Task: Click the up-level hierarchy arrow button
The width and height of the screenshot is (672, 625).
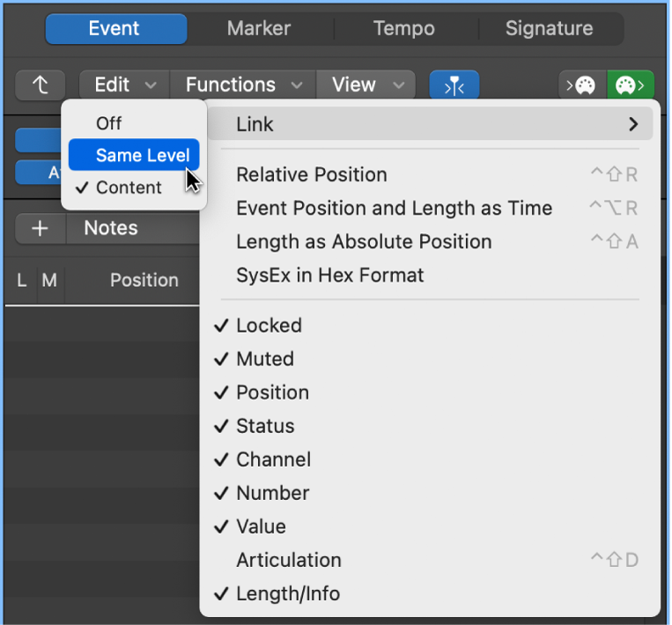Action: click(41, 85)
